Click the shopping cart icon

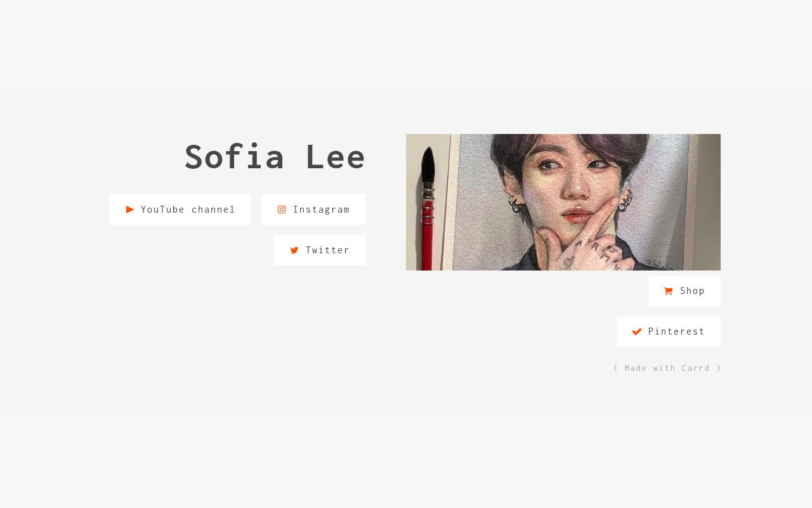coord(669,291)
